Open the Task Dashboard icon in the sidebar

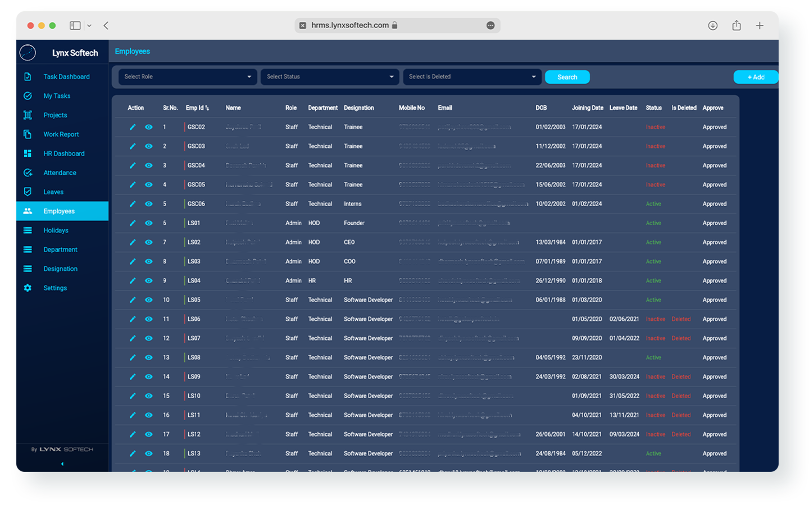28,76
